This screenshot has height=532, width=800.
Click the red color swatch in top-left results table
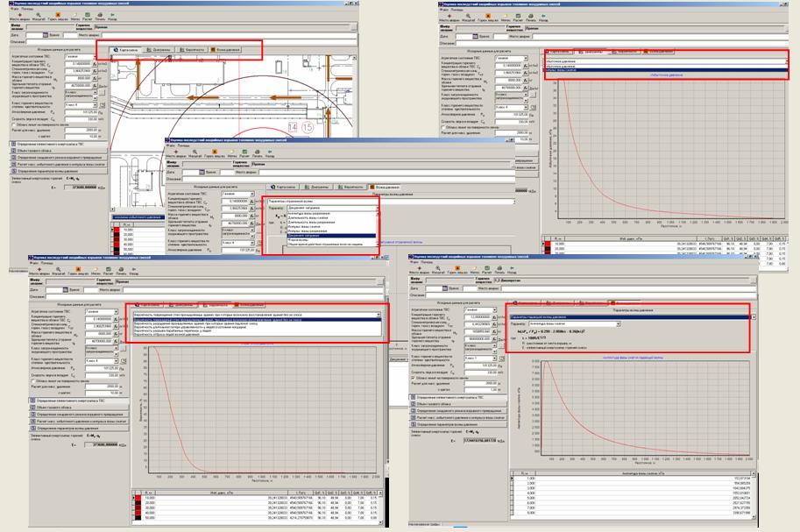pos(117,231)
